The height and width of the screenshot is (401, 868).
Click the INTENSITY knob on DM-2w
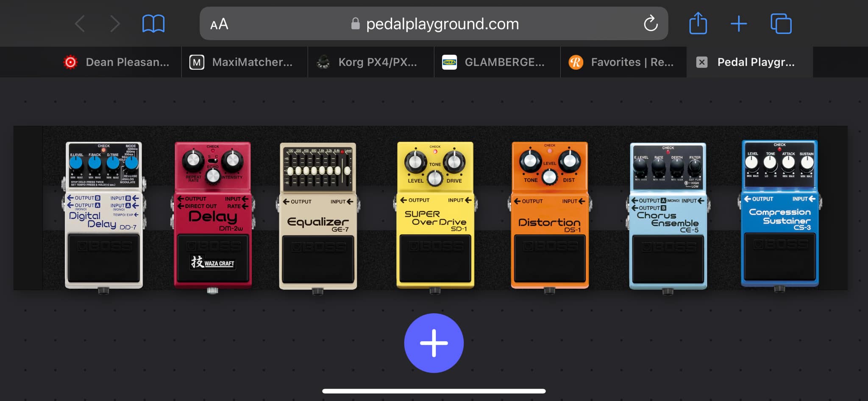[232, 160]
